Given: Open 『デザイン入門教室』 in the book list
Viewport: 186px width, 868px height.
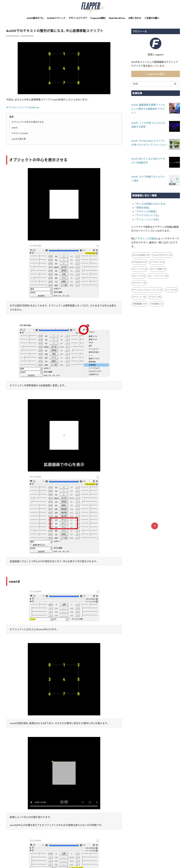Looking at the screenshot, I should [146, 212].
